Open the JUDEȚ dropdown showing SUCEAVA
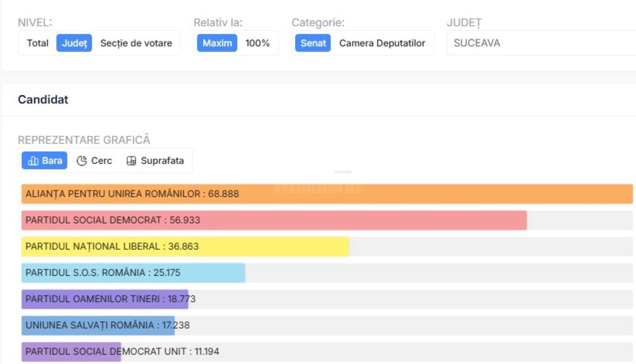 (541, 43)
